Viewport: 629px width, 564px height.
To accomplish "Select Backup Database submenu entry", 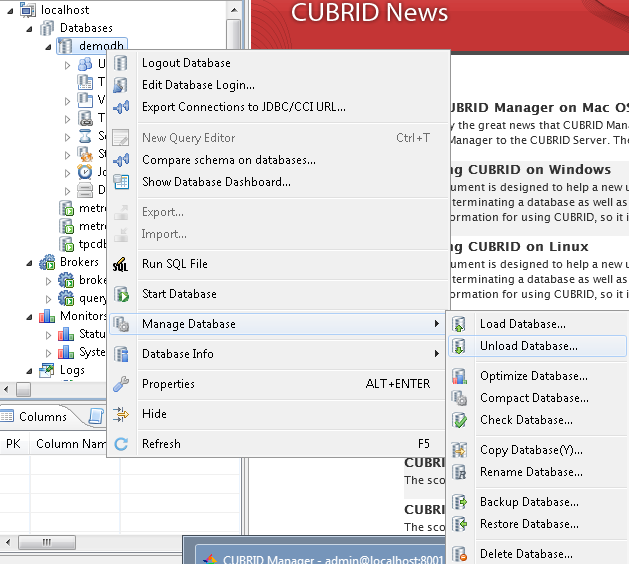I will pyautogui.click(x=537, y=502).
